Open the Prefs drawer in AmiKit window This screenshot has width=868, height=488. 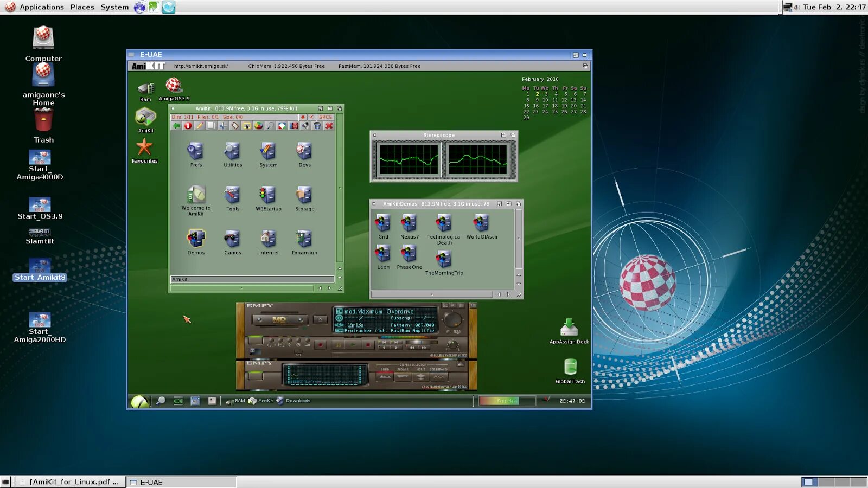click(196, 154)
